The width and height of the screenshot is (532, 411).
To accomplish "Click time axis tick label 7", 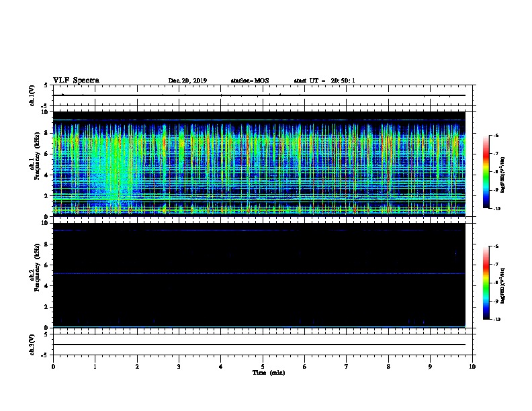I will 347,367.
